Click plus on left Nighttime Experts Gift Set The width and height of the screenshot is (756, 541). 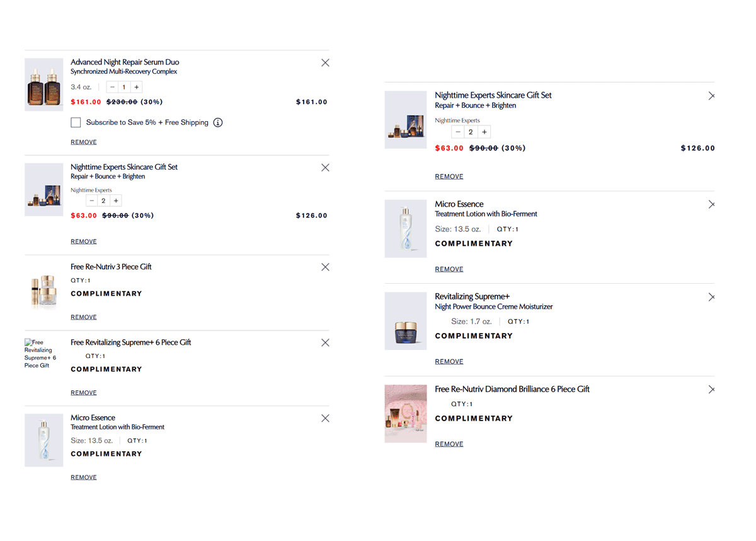(116, 201)
